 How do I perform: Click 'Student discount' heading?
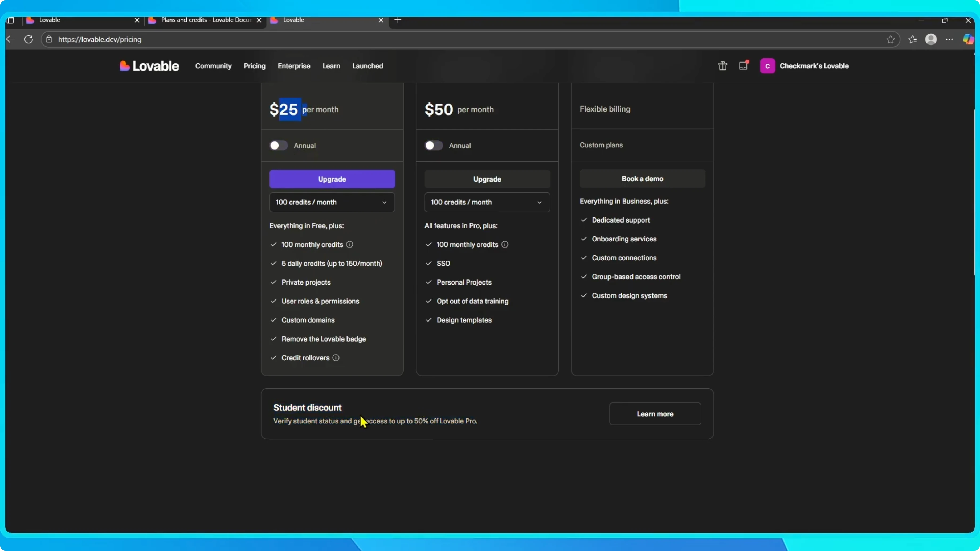(307, 408)
